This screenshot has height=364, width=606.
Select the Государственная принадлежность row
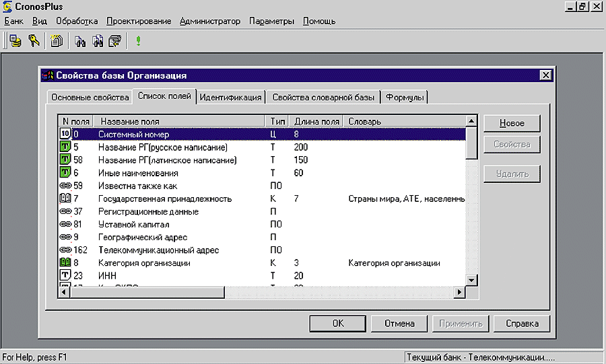tap(262, 198)
